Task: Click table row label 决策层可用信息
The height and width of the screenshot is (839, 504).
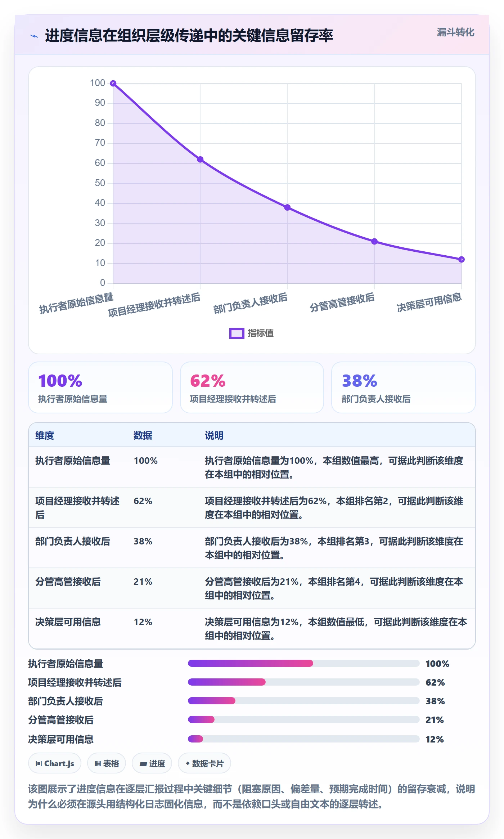Action: tap(68, 622)
